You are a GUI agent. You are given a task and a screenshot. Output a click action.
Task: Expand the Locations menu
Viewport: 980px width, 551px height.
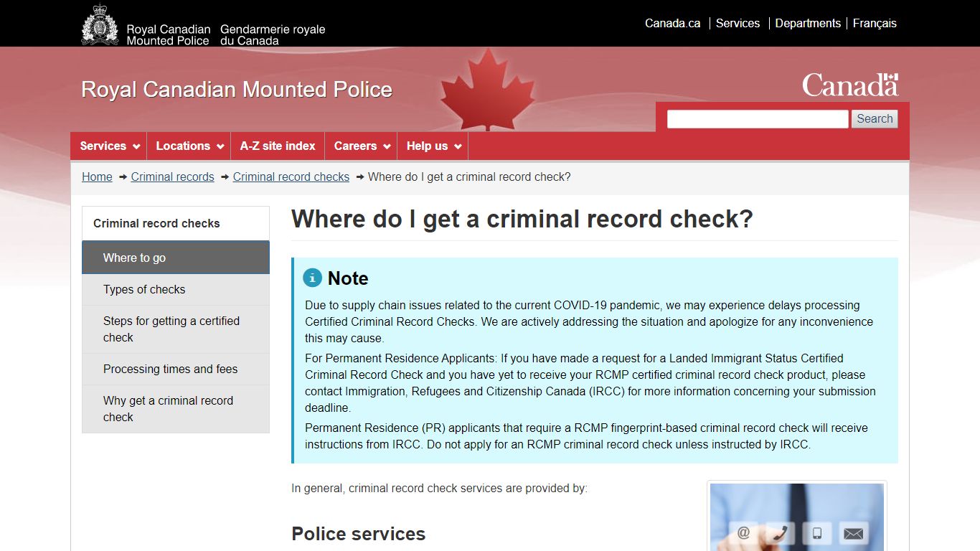click(x=189, y=146)
